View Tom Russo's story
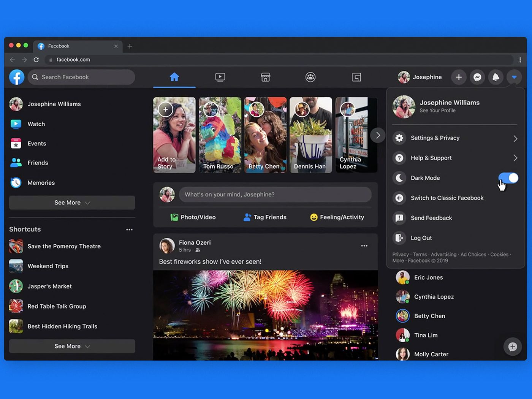This screenshot has height=399, width=532. 220,135
